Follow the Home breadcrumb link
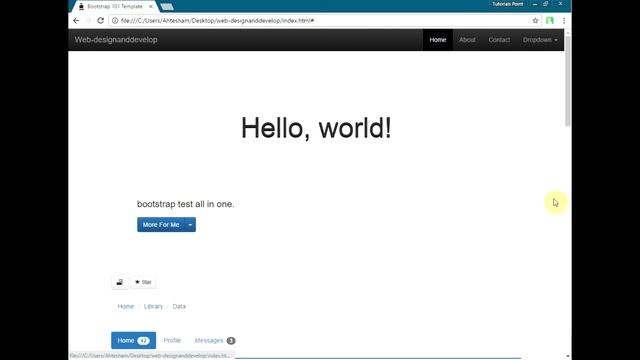 126,306
